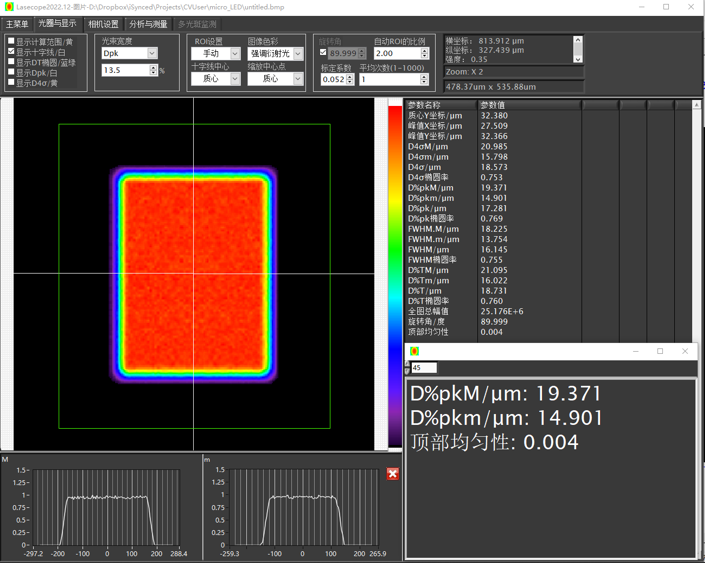Viewport: 705px width, 563px height.
Task: Open the 分析与测量 tab
Action: (148, 24)
